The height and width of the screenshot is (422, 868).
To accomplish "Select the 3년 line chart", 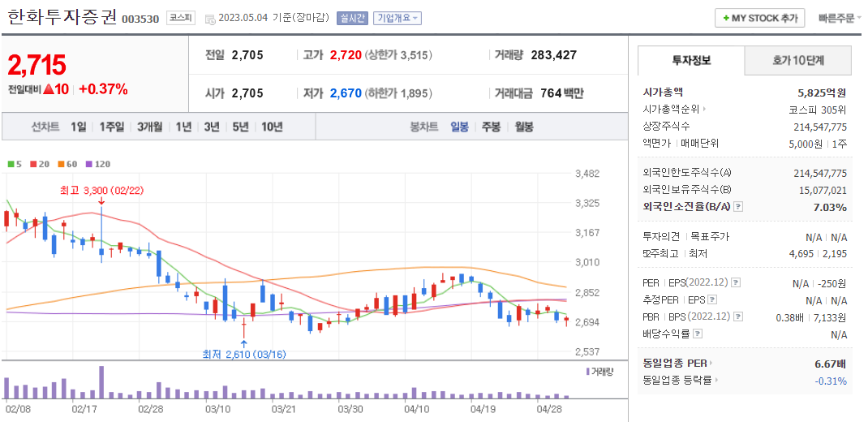I will (x=212, y=127).
